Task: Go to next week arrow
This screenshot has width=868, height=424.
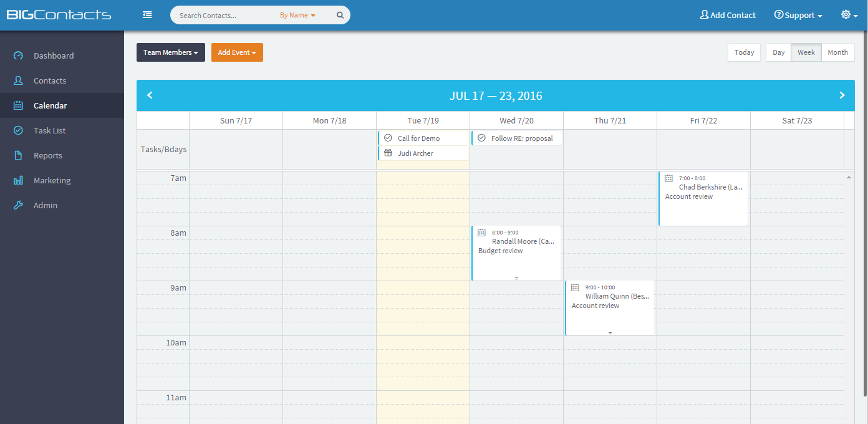Action: (x=842, y=95)
